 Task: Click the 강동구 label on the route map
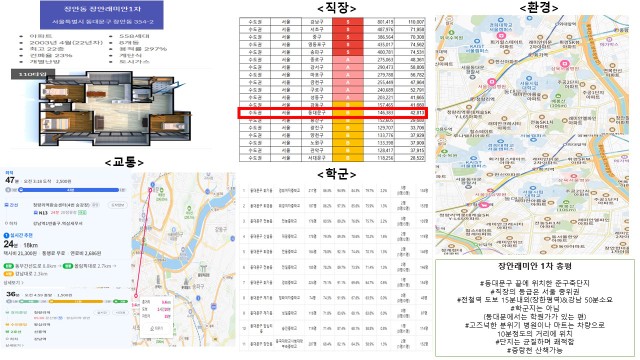tap(220, 229)
